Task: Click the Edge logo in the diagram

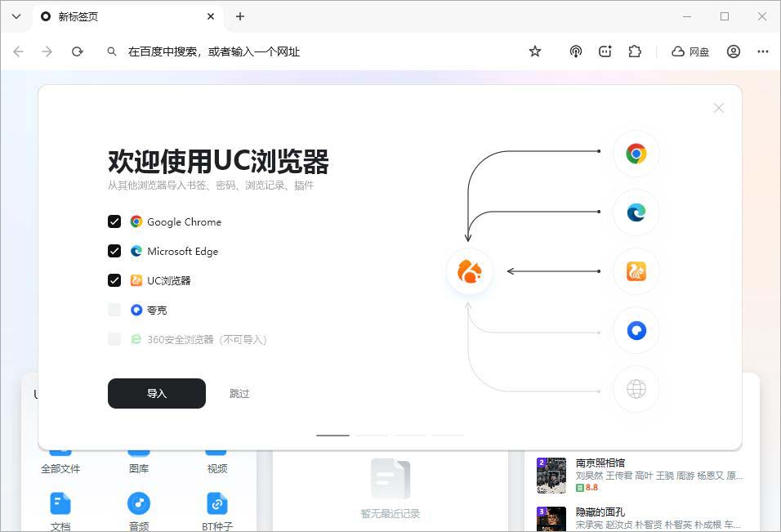Action: [x=636, y=212]
